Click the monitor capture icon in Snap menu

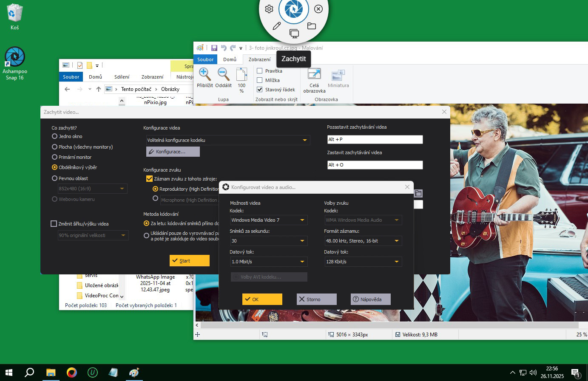tap(294, 34)
